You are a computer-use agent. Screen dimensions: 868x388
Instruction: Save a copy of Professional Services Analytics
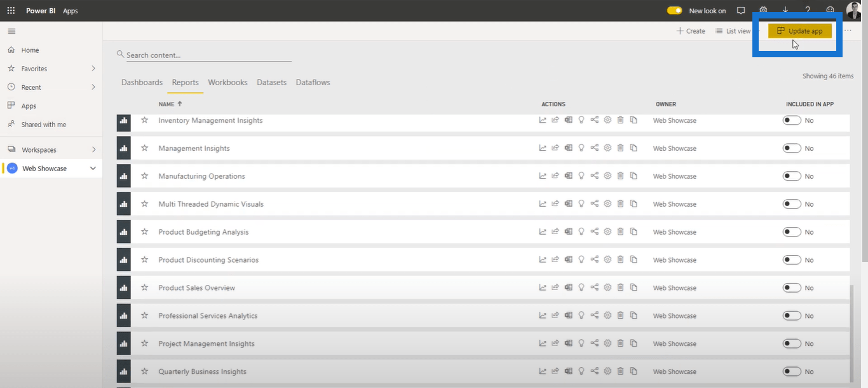[634, 316]
